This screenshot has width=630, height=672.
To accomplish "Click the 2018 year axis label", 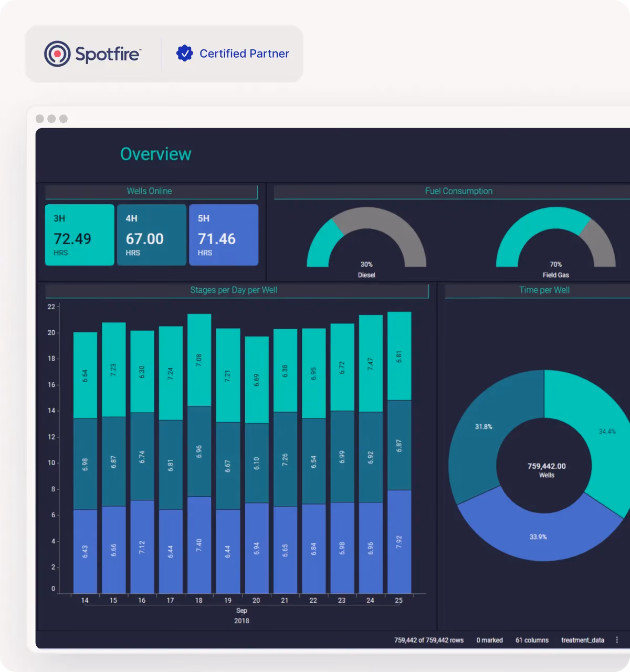I will click(241, 621).
